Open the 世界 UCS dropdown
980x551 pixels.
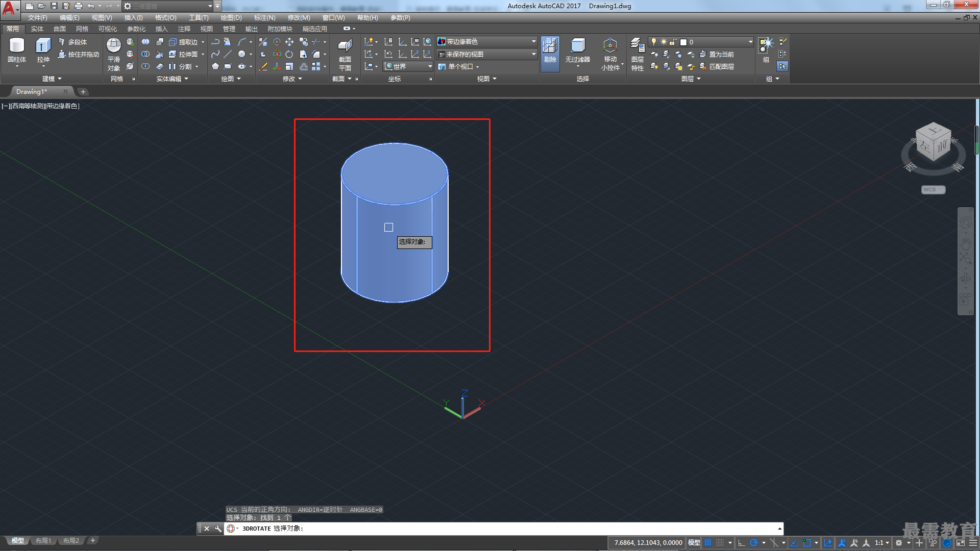pos(408,66)
